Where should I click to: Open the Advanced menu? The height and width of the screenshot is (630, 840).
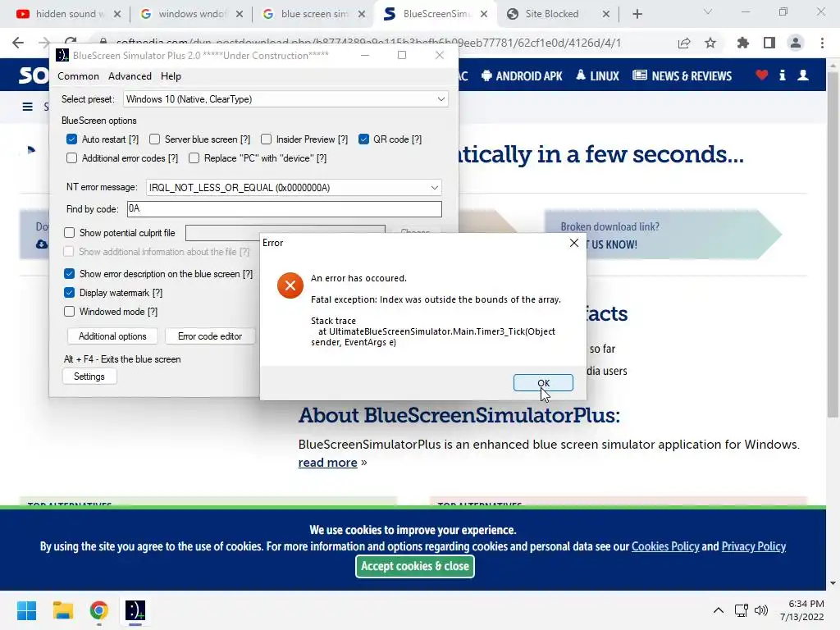(130, 76)
